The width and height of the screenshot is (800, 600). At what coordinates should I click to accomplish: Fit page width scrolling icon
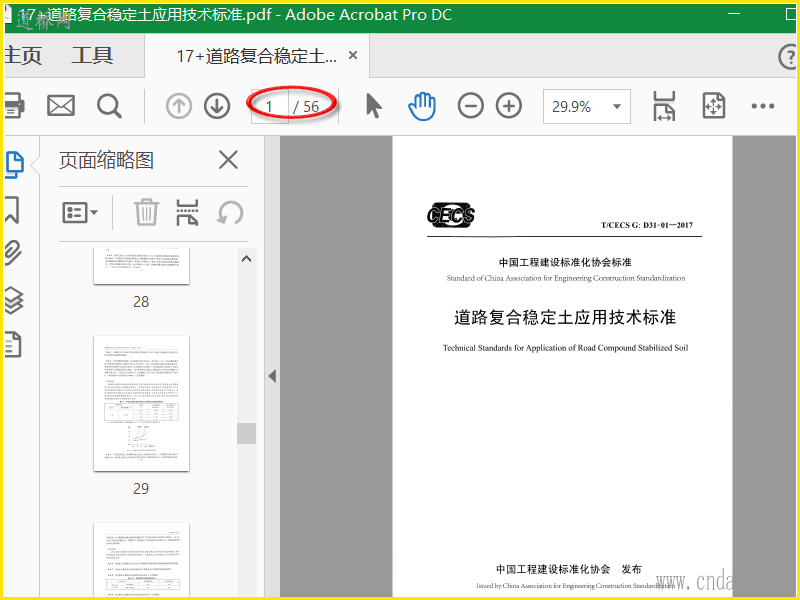coord(664,106)
